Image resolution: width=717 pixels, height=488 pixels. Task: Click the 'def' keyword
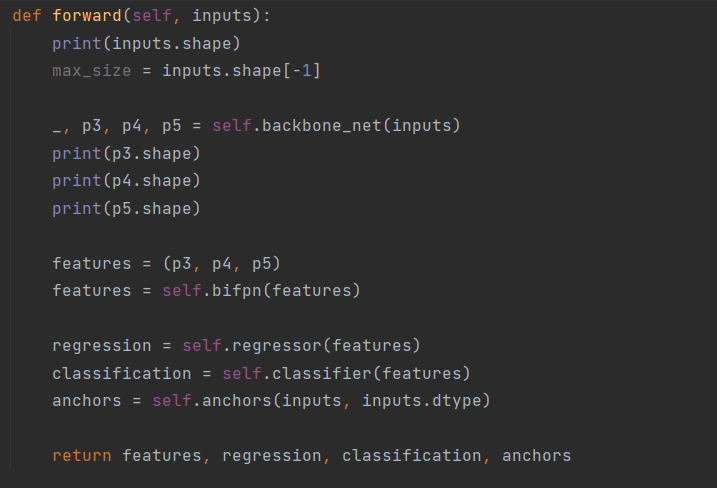[x=26, y=17]
